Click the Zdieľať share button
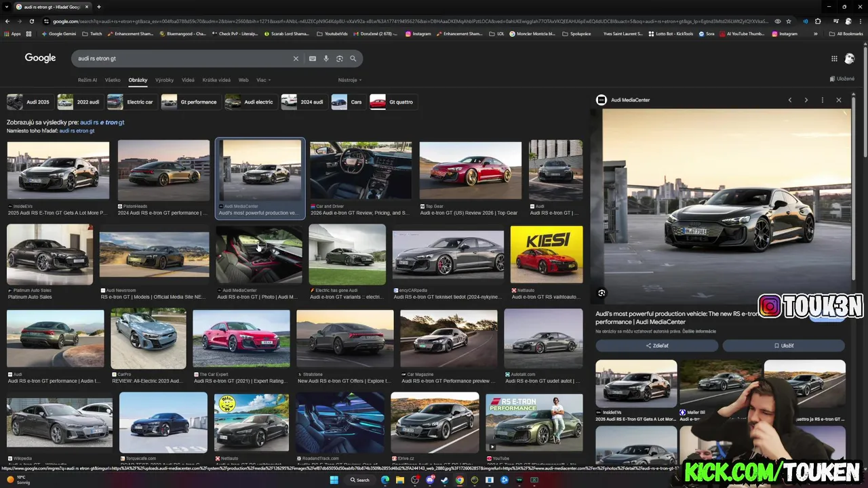The width and height of the screenshot is (868, 488). pyautogui.click(x=656, y=346)
